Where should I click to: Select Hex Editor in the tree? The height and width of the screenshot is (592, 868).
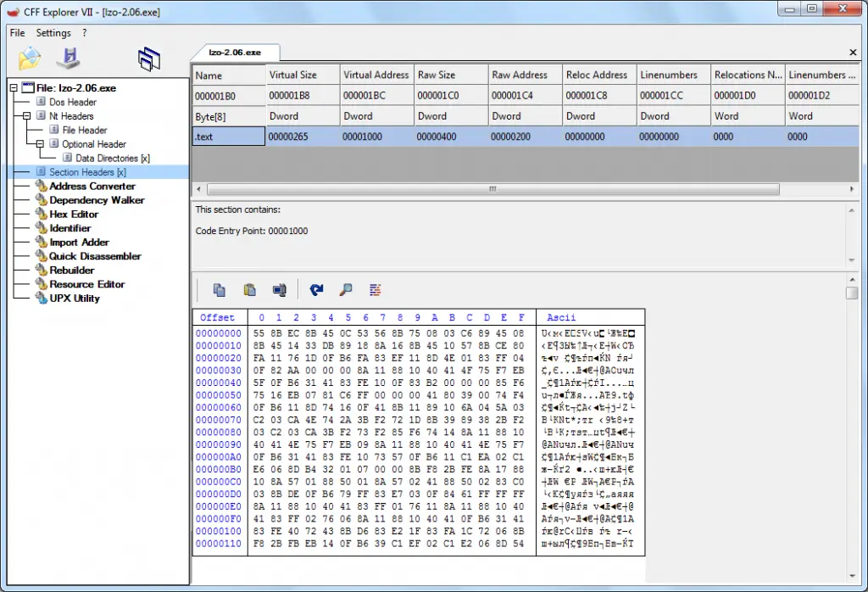pos(74,215)
